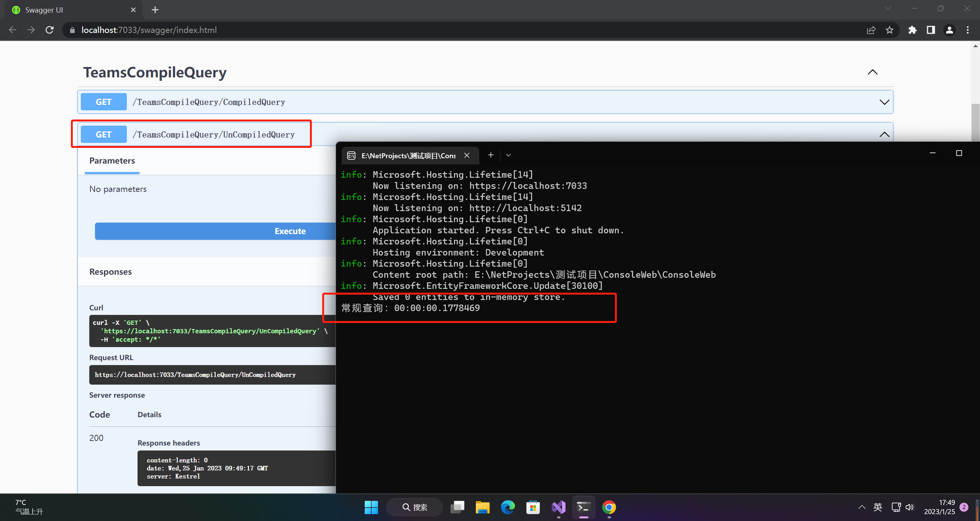
Task: Open Microsoft Edge from the taskbar
Action: pyautogui.click(x=508, y=507)
